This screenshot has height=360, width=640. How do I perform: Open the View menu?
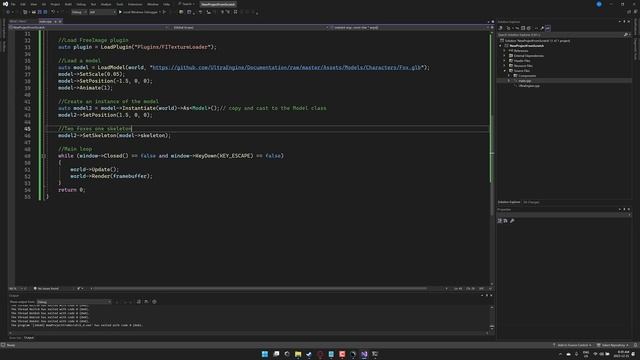click(x=33, y=4)
